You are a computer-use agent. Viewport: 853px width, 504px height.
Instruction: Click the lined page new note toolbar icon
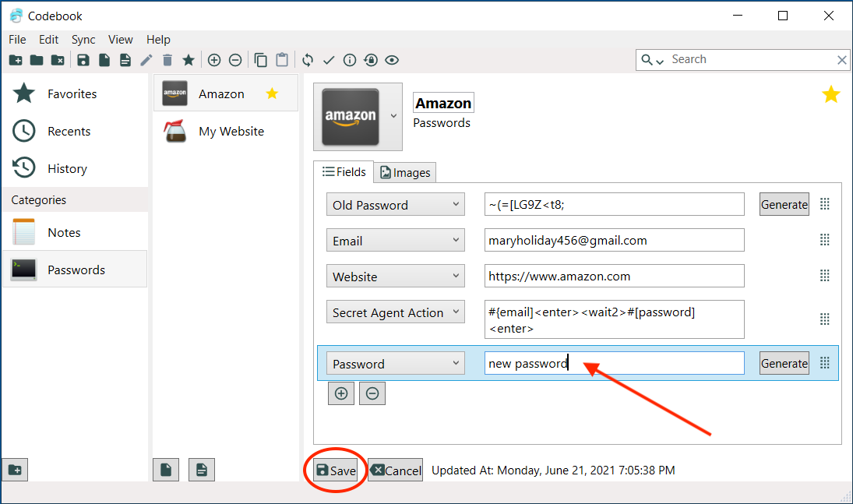[125, 60]
